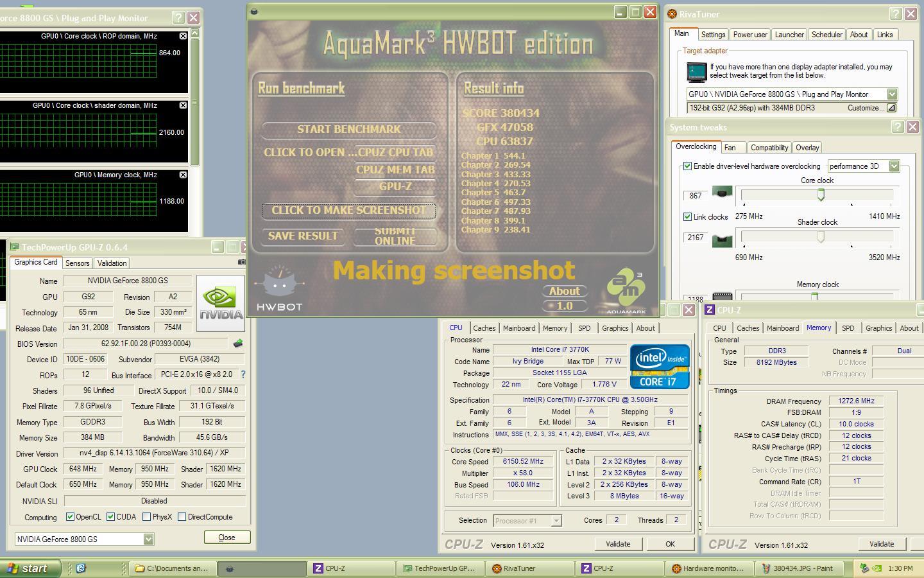Click the Shader clock chip icon
The height and width of the screenshot is (578, 924).
pyautogui.click(x=722, y=240)
